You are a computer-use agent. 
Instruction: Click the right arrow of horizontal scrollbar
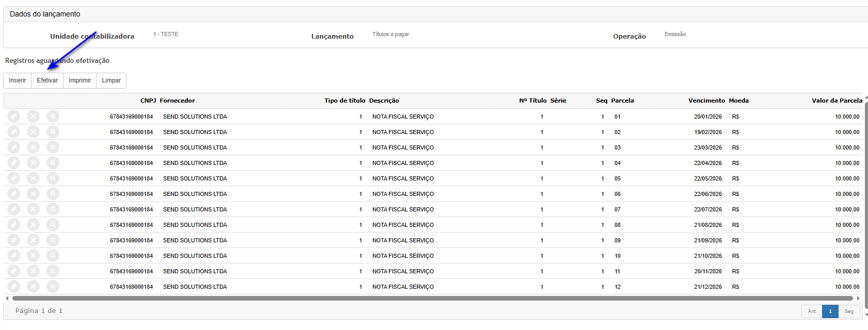pyautogui.click(x=858, y=298)
